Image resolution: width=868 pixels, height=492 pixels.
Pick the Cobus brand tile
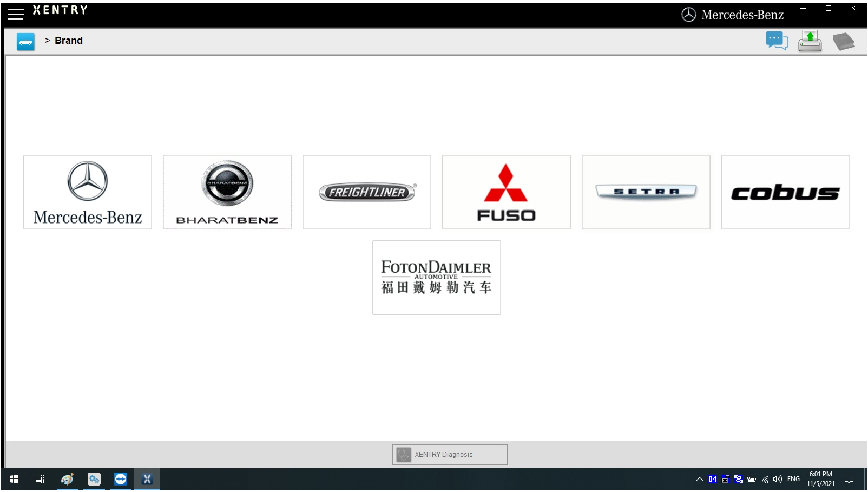click(x=786, y=192)
